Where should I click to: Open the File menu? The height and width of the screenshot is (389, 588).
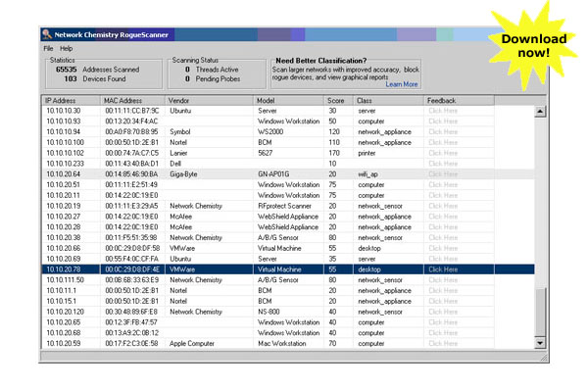[x=48, y=48]
